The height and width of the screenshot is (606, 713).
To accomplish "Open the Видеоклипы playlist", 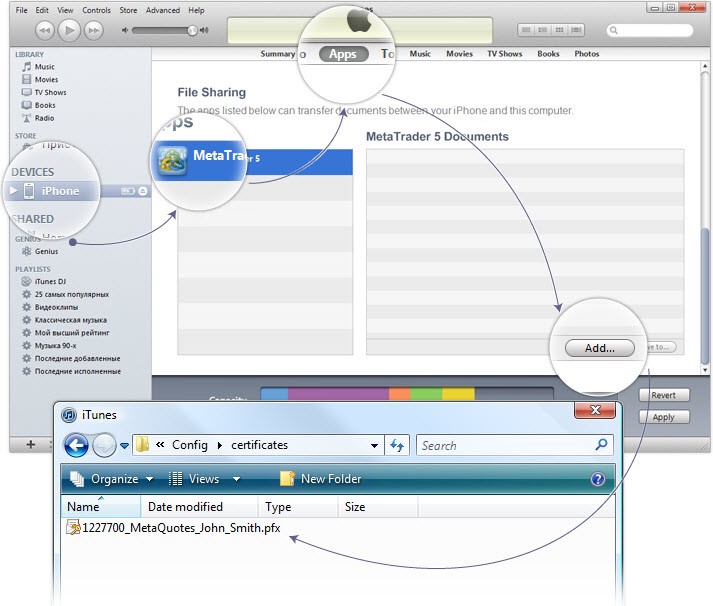I will click(56, 307).
